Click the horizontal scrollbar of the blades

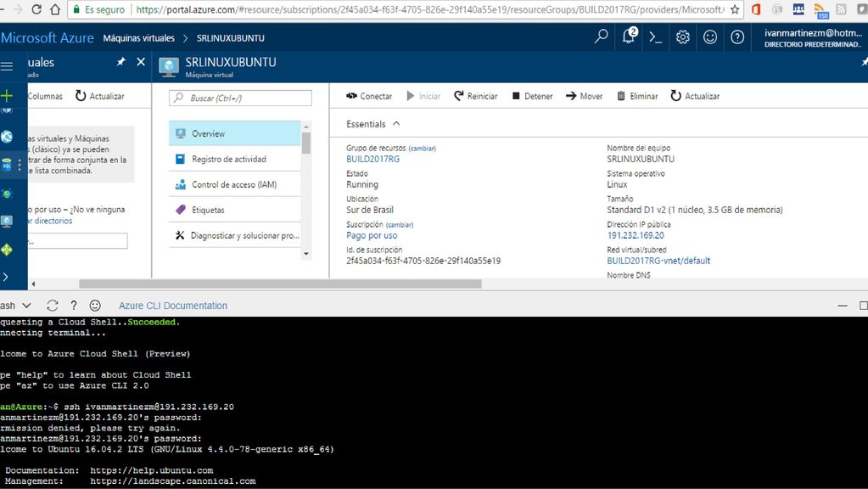coord(280,284)
